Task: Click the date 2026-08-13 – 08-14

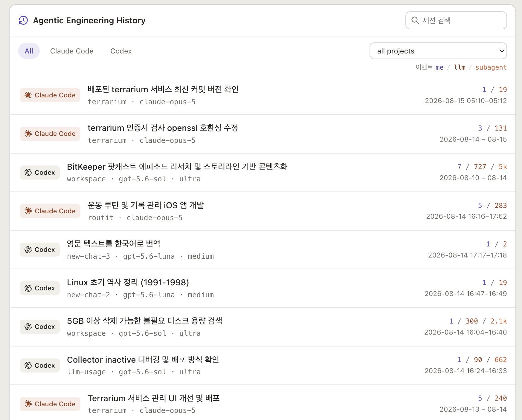Action: click(473, 409)
